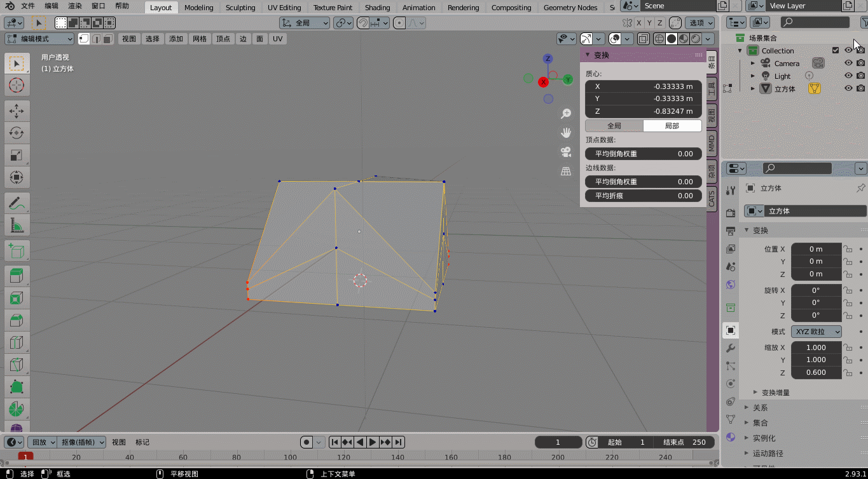Viewport: 868px width, 479px height.
Task: Select the Knife tool
Action: pos(17,365)
